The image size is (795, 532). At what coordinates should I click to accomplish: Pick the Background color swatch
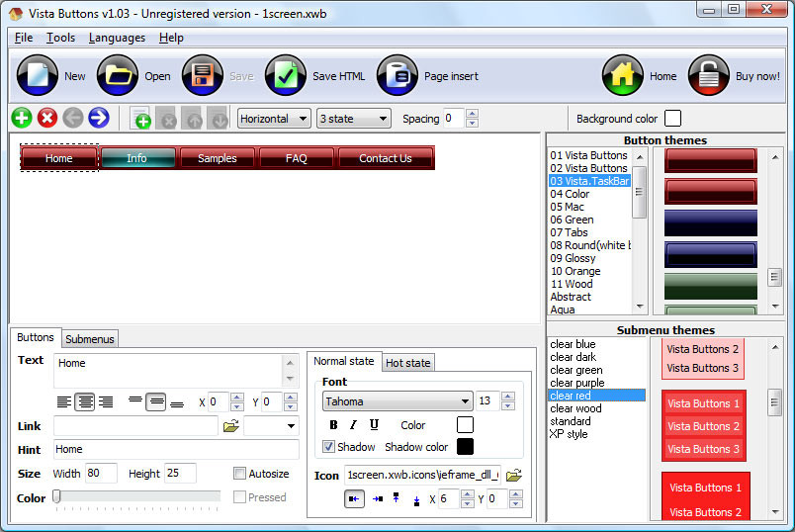coord(672,119)
